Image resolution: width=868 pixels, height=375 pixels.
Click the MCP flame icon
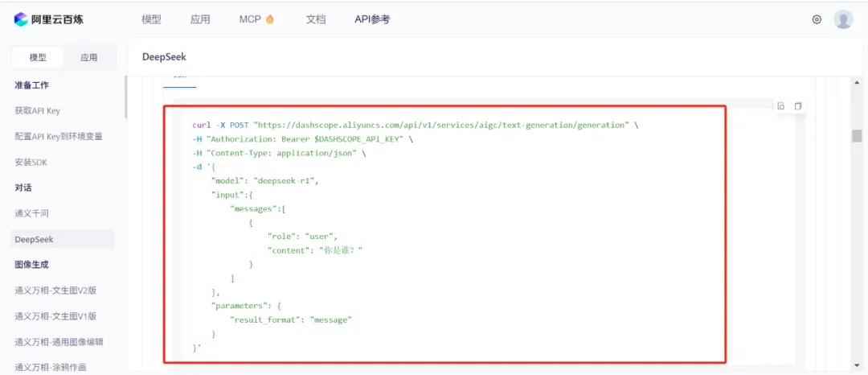[269, 19]
